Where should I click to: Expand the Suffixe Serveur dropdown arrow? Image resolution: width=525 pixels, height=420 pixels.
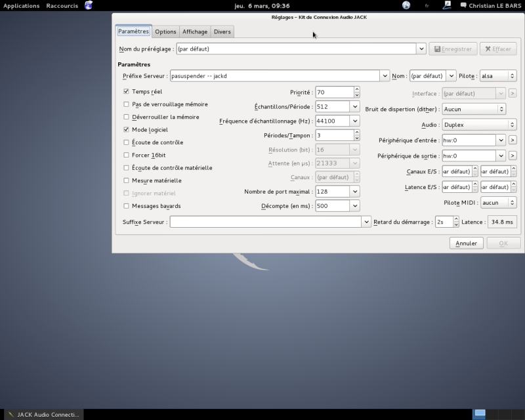coord(366,222)
